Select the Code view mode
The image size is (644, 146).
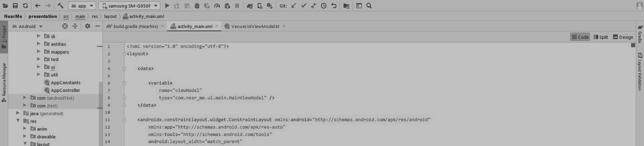(580, 37)
